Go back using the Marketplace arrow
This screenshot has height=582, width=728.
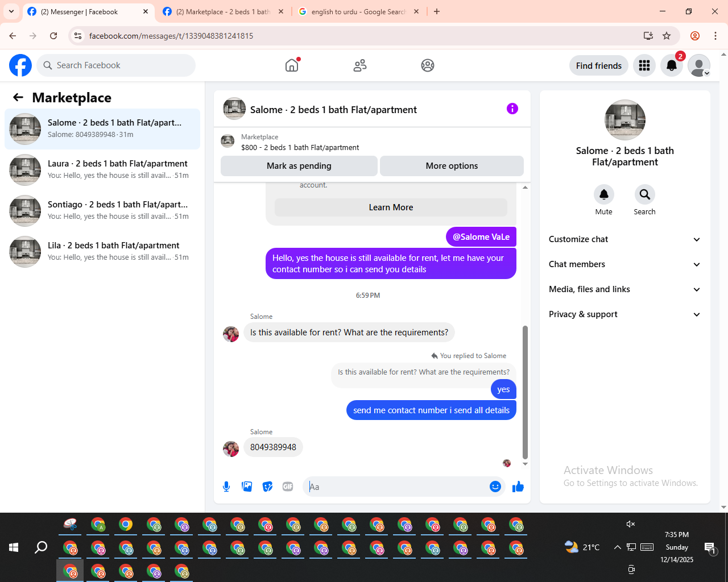click(x=18, y=97)
